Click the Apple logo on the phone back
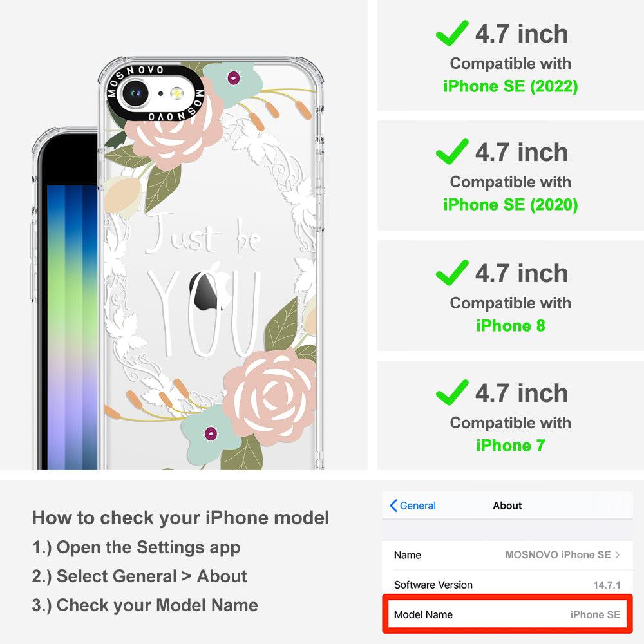 [207, 287]
